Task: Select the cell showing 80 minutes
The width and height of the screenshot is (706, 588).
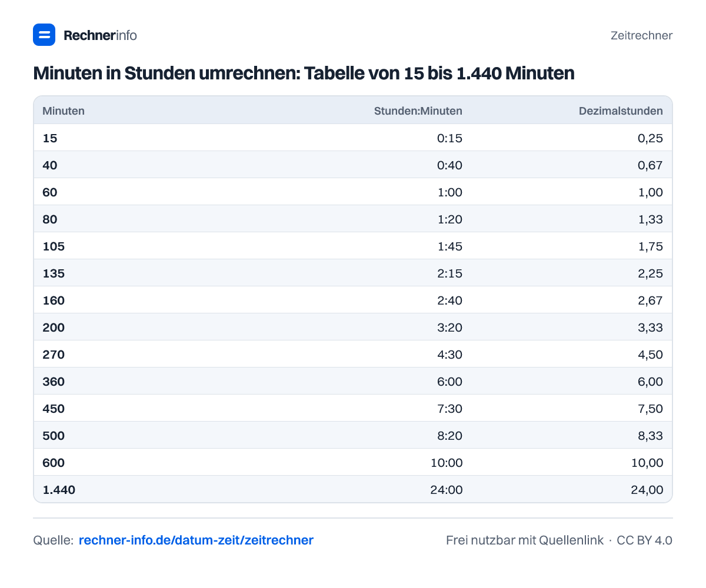Action: (50, 219)
